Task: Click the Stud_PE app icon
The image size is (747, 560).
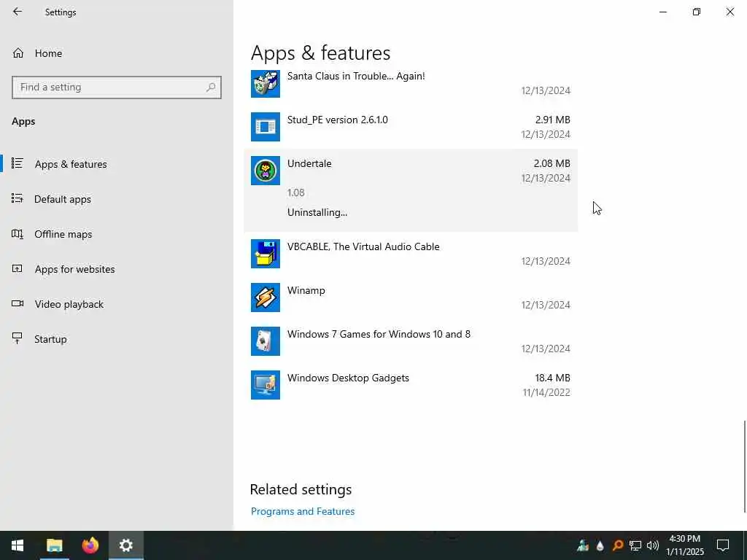Action: [x=266, y=127]
